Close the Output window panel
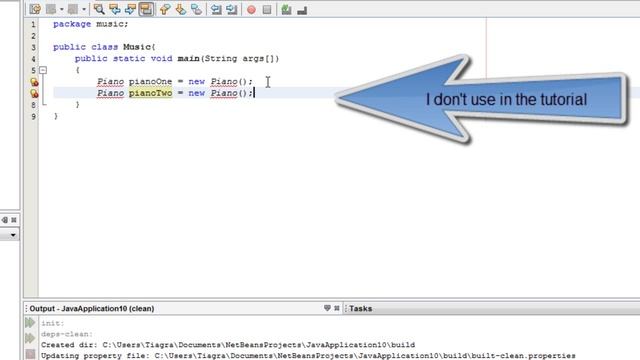Viewport: 640px width, 360px height. (x=337, y=308)
